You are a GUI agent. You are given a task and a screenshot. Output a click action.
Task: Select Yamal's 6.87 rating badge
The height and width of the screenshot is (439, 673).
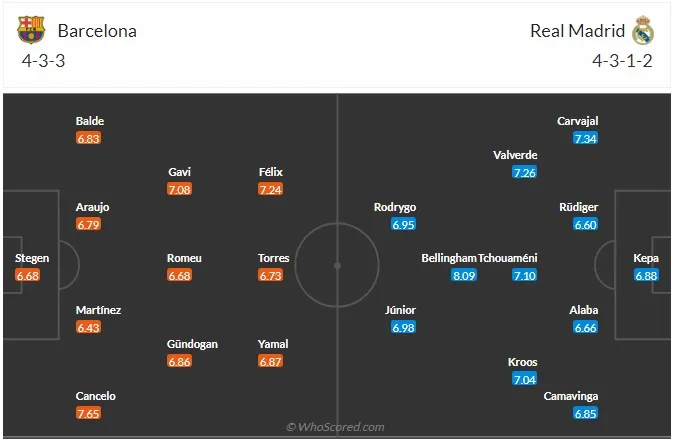click(x=270, y=361)
